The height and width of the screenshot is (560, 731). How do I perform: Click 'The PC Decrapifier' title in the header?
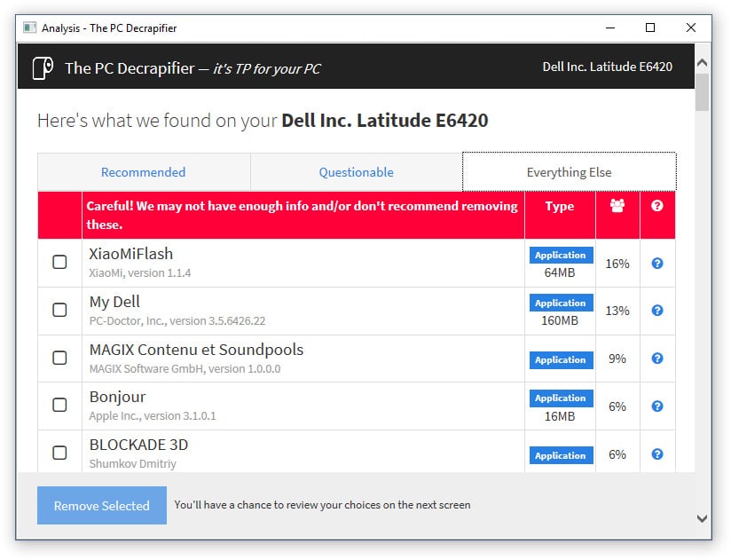point(130,68)
